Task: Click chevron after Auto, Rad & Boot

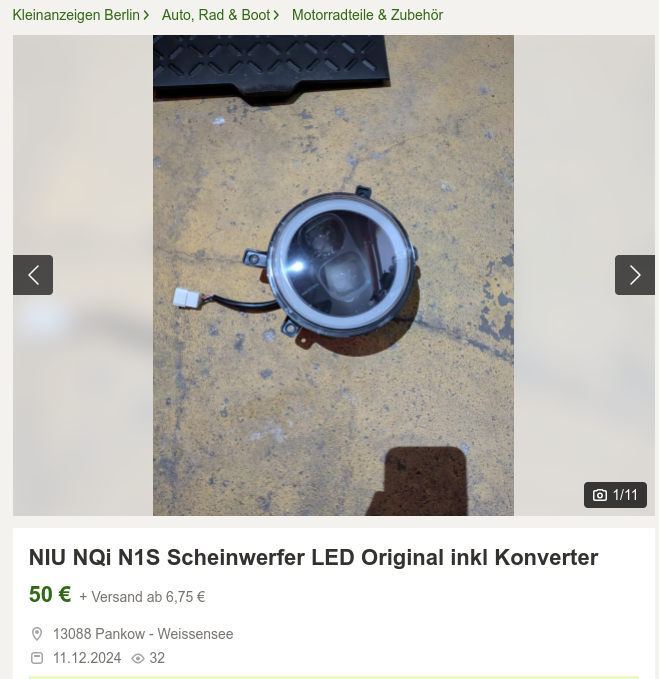Action: (x=276, y=15)
